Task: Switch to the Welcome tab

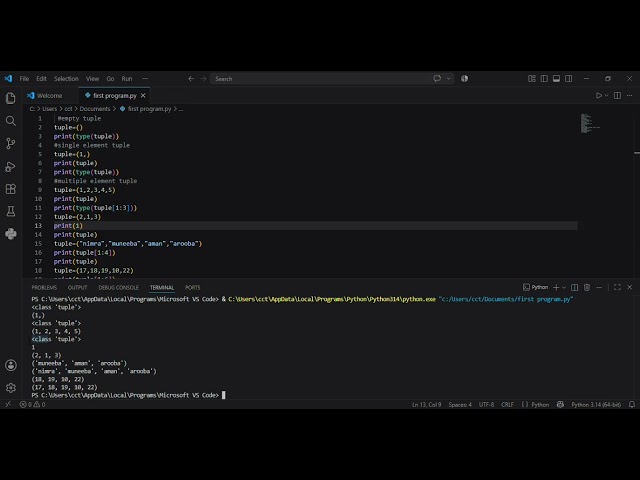Action: pyautogui.click(x=50, y=96)
